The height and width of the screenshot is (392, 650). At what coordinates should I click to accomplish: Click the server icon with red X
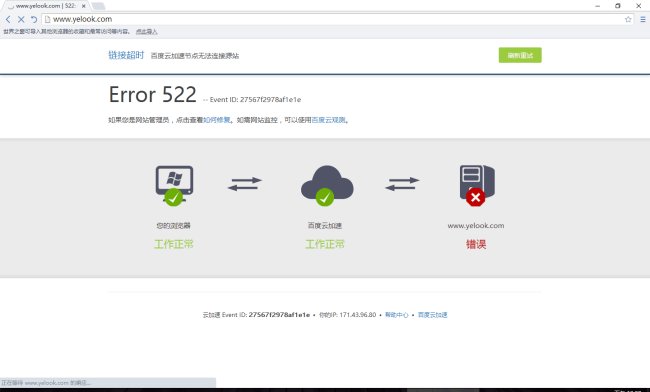(477, 185)
